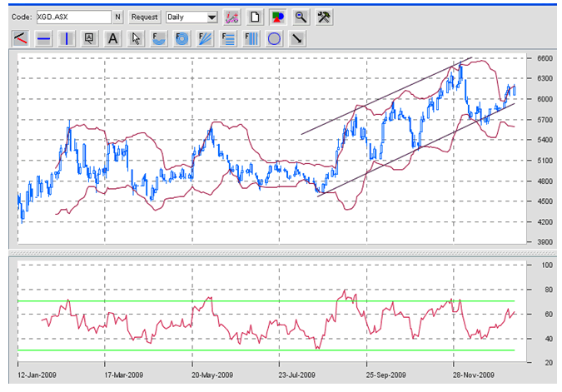This screenshot has height=392, width=562.
Task: Select the trend line drawing tool
Action: click(21, 38)
